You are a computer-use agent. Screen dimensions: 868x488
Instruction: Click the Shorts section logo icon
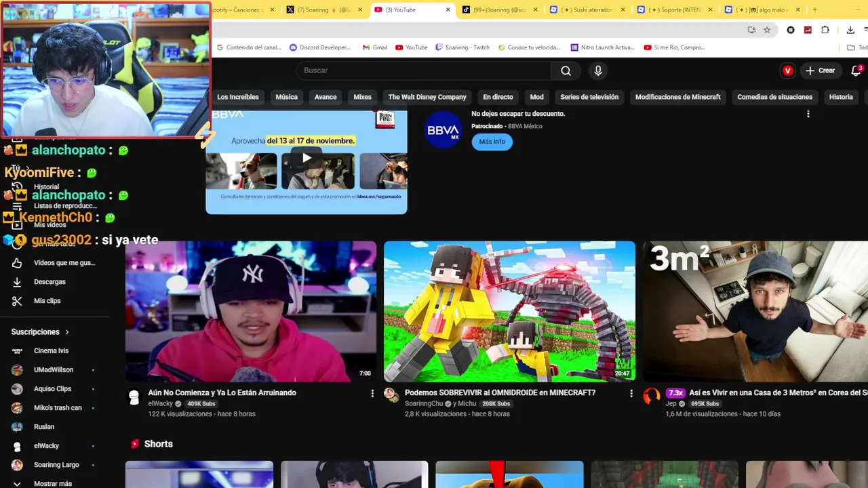(x=135, y=444)
